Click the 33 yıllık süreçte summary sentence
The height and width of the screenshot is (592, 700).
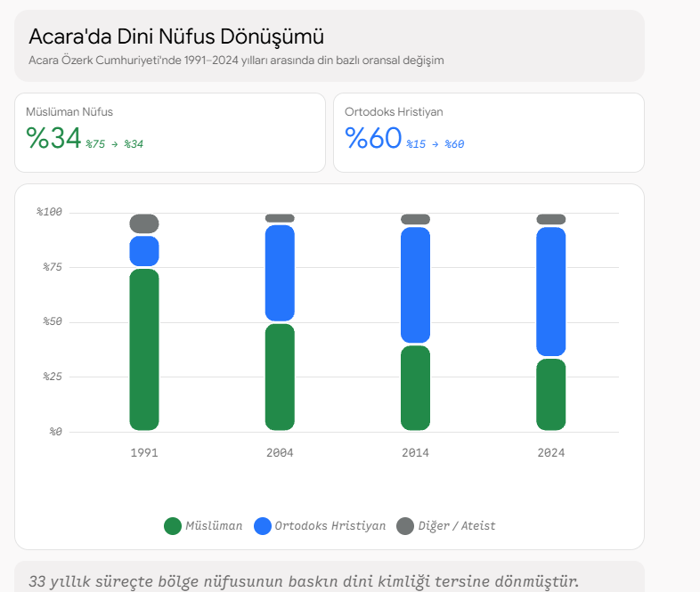tap(304, 581)
